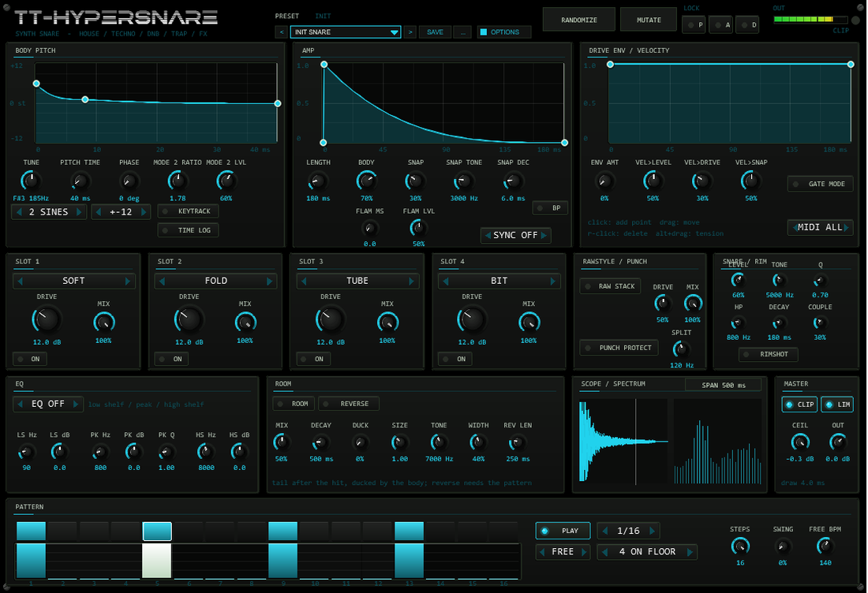Click left arrow of SYNC OFF selector
Viewport: 868px width, 593px height.
pyautogui.click(x=488, y=235)
